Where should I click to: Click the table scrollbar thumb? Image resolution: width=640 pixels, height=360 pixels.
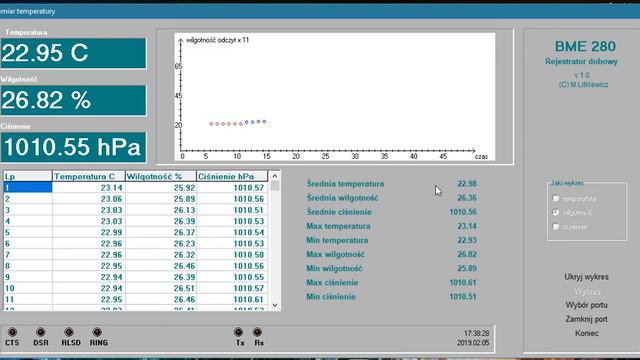click(275, 186)
